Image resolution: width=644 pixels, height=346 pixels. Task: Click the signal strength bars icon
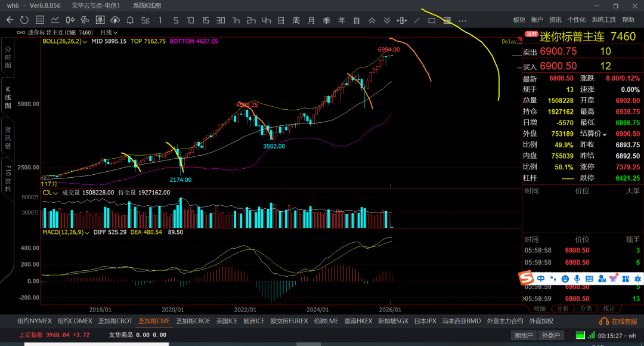(x=591, y=335)
